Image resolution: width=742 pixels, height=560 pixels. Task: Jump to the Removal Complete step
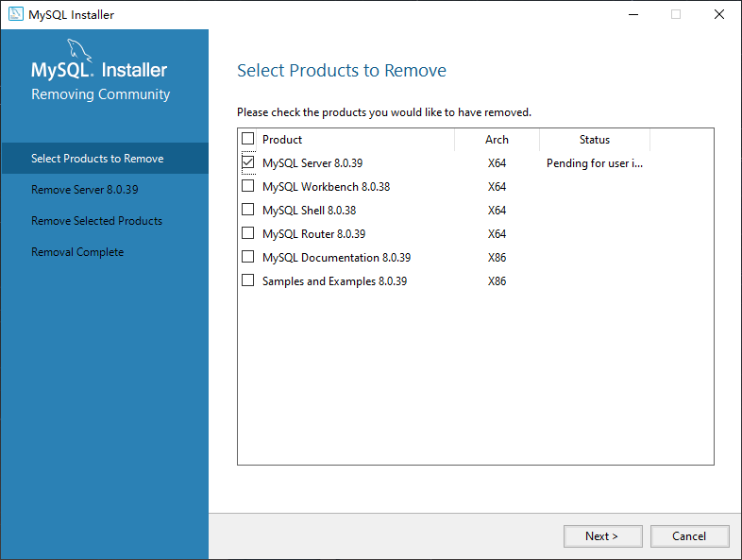point(77,252)
